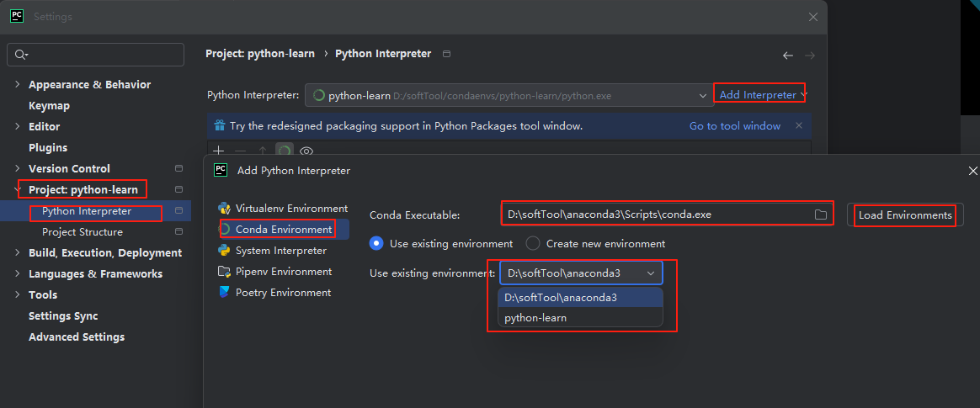980x408 pixels.
Task: Open the Advanced Settings page
Action: coord(77,336)
